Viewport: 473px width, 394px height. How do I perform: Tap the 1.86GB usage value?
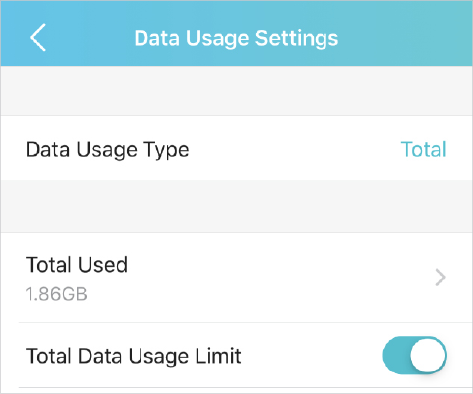[x=57, y=294]
